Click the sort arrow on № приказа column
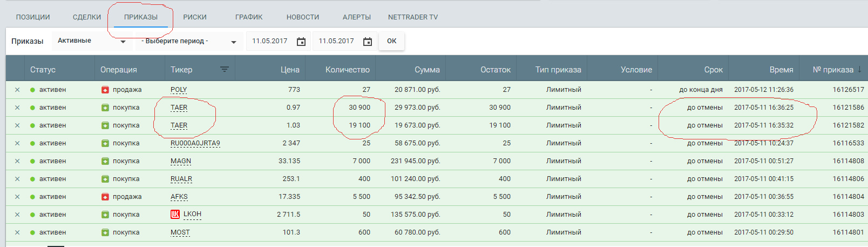Screen dimensions: 868x247 coord(859,69)
